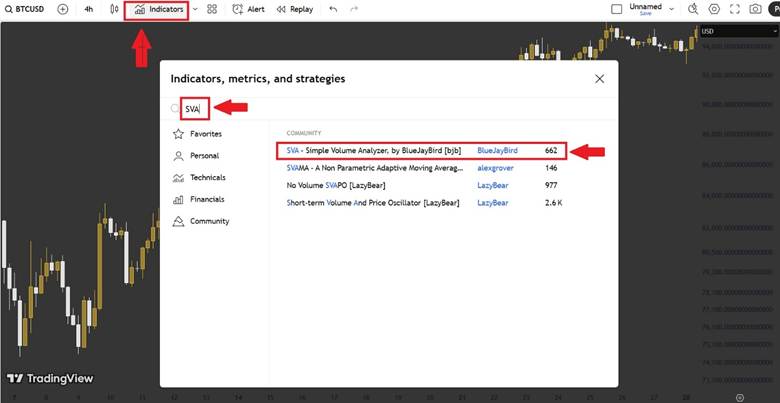Redo the last chart action
Image resolution: width=780 pixels, height=403 pixels.
click(354, 9)
